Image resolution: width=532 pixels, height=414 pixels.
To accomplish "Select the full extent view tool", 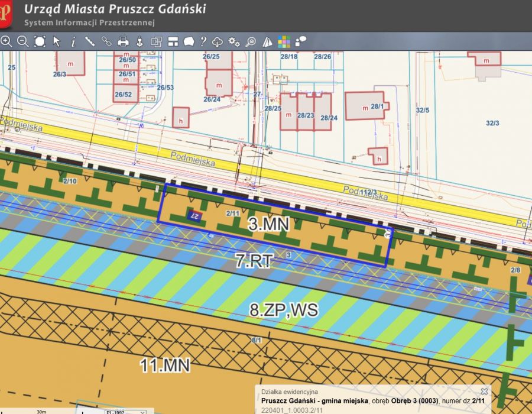I will pyautogui.click(x=40, y=41).
